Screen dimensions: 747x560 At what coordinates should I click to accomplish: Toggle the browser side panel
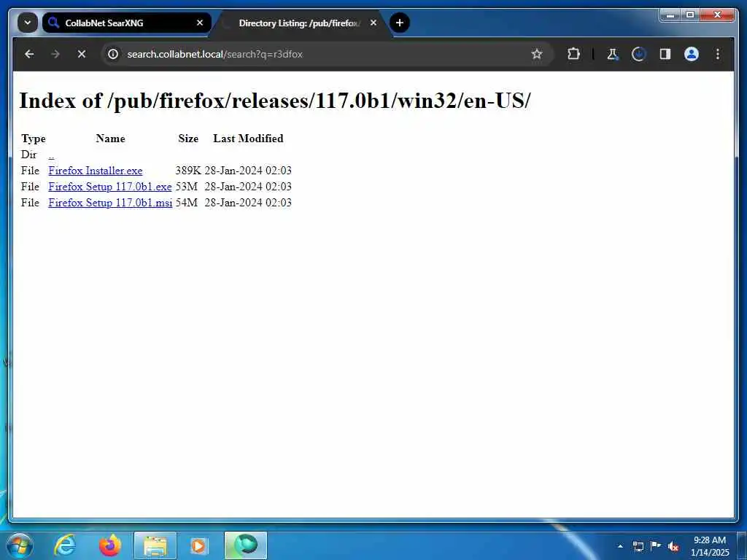click(x=665, y=54)
